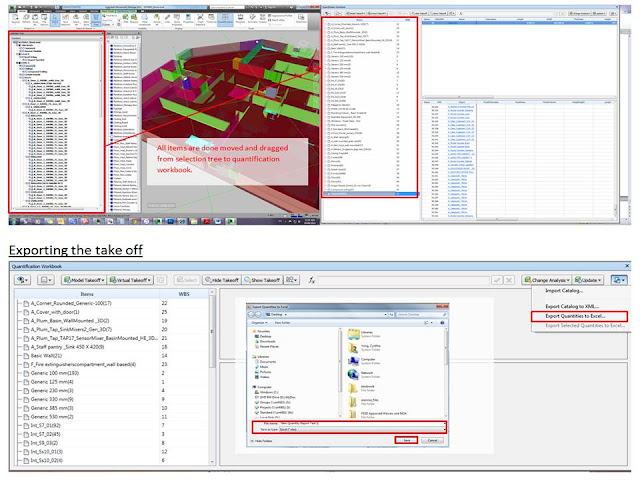Open the workbook layout dropdown next to the eye icon
This screenshot has height=480, width=640.
(45, 280)
